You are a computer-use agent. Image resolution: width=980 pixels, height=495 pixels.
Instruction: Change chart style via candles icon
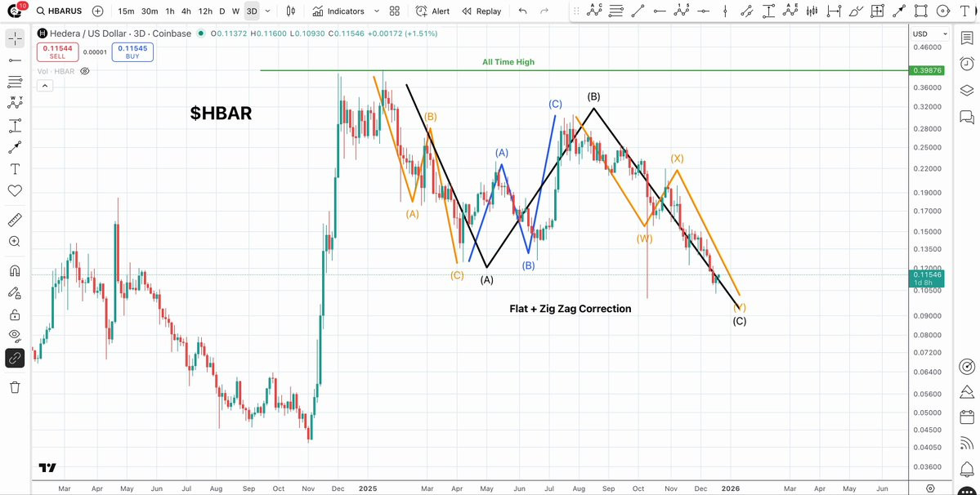[291, 11]
